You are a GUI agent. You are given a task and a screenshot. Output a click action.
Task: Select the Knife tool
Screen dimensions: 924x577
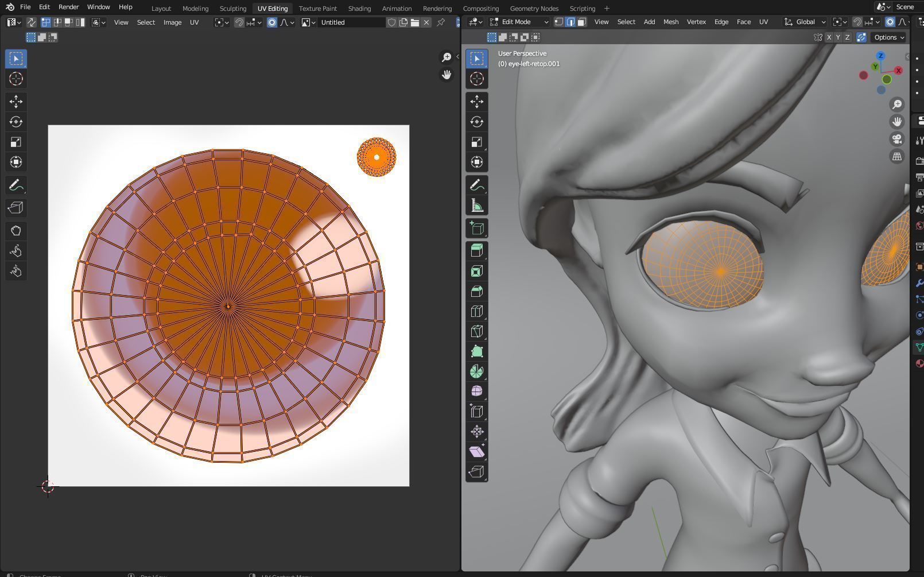coord(476,331)
